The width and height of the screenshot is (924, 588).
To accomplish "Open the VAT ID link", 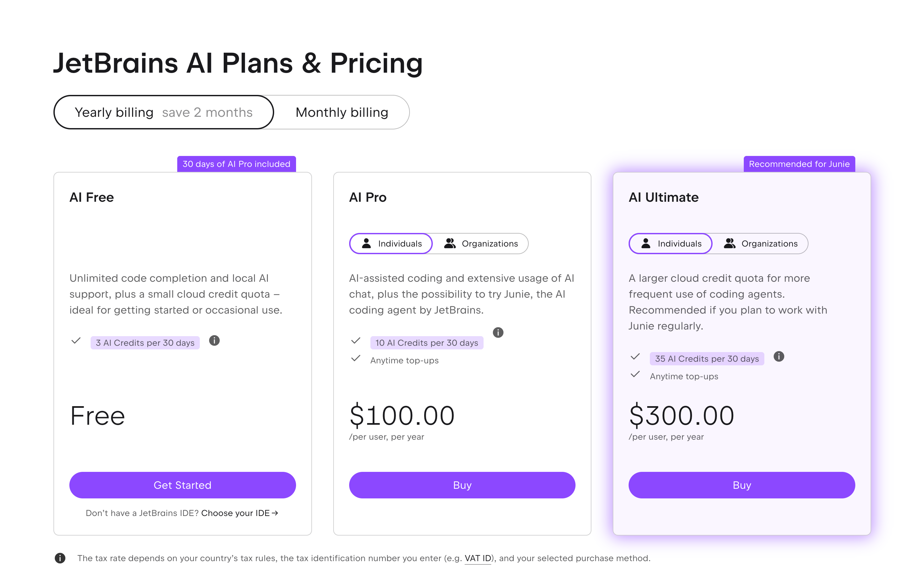I will tap(478, 558).
